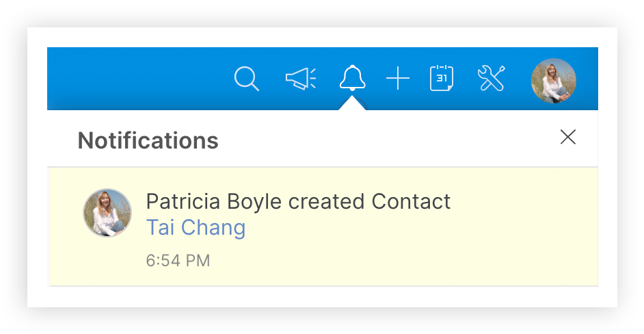Open the calendar icon showing 31
Screen dimensions: 644x334
(x=442, y=78)
